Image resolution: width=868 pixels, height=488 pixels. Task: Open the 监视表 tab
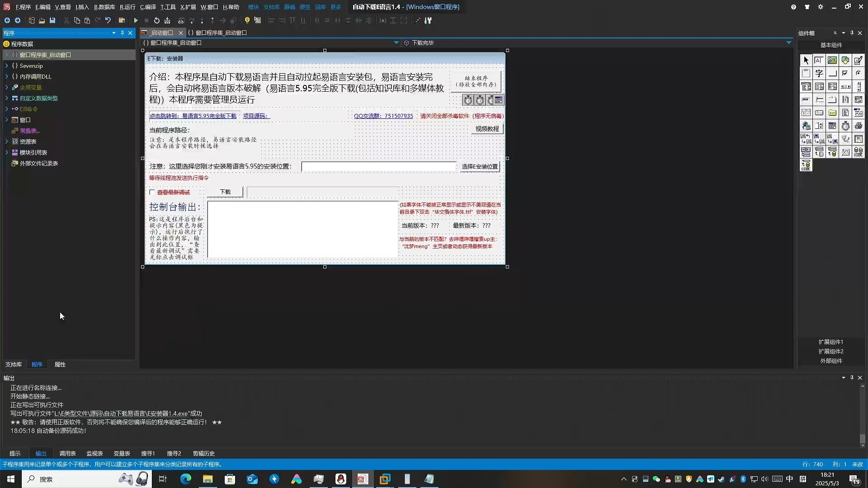(94, 453)
